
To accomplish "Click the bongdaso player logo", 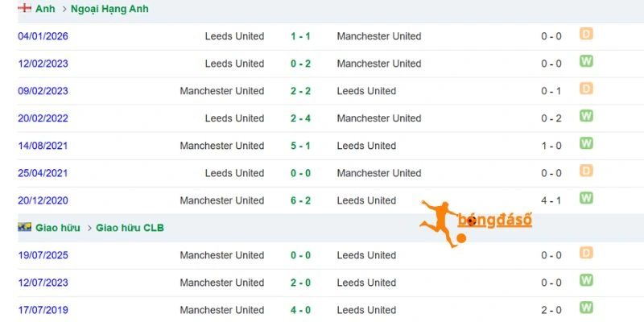I will pos(440,224).
